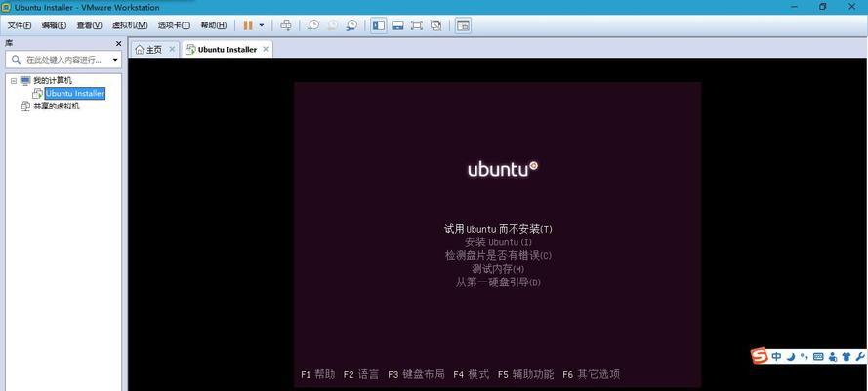The width and height of the screenshot is (868, 391).
Task: Select Ubuntu Installer in the library tree
Action: click(75, 94)
